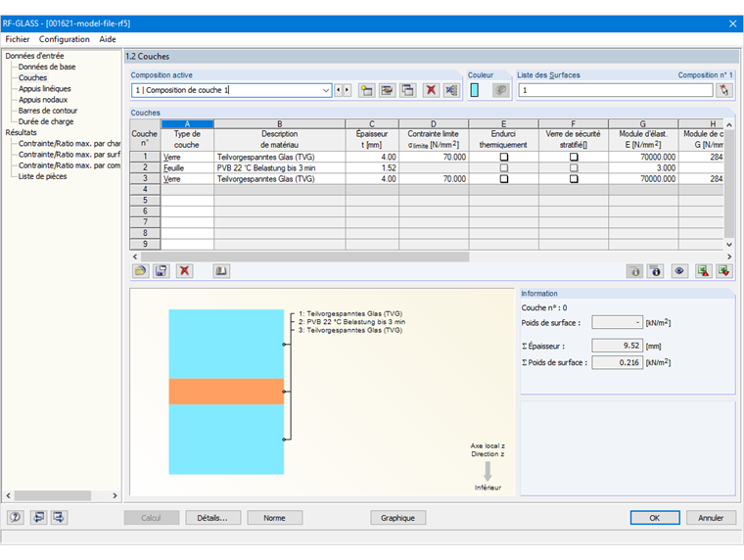Select Barres de contour in the tree

[48, 111]
